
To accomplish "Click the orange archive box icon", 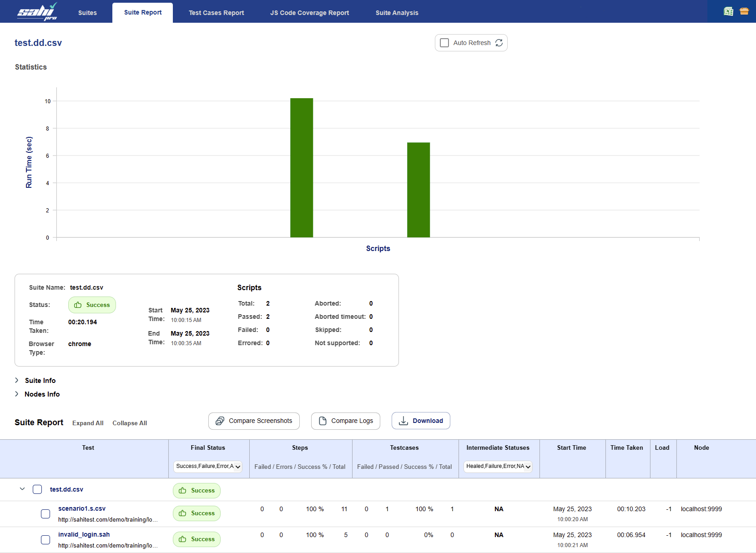I will [x=744, y=11].
